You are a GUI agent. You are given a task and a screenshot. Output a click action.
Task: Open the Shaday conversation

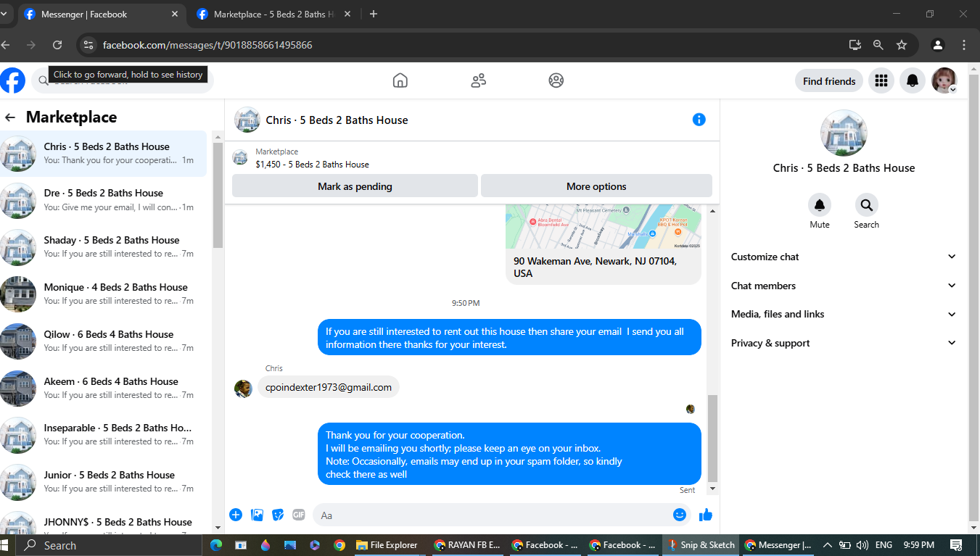(x=104, y=247)
